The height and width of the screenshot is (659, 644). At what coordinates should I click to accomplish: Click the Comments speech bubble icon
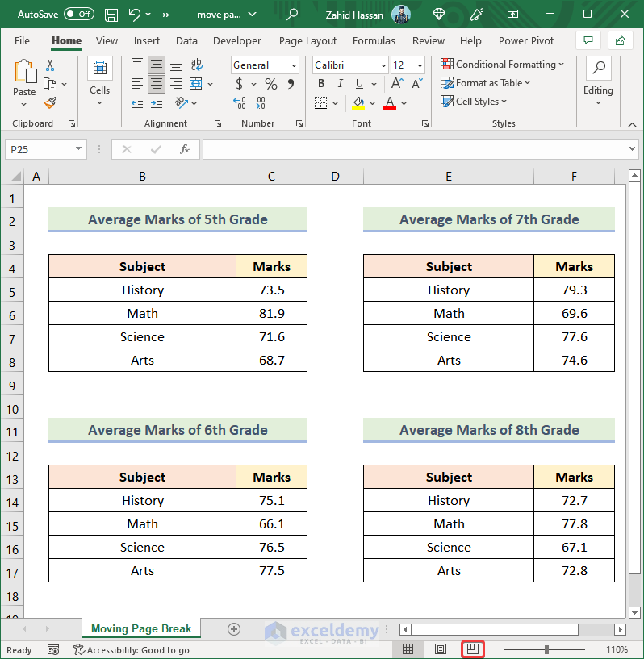pos(588,41)
